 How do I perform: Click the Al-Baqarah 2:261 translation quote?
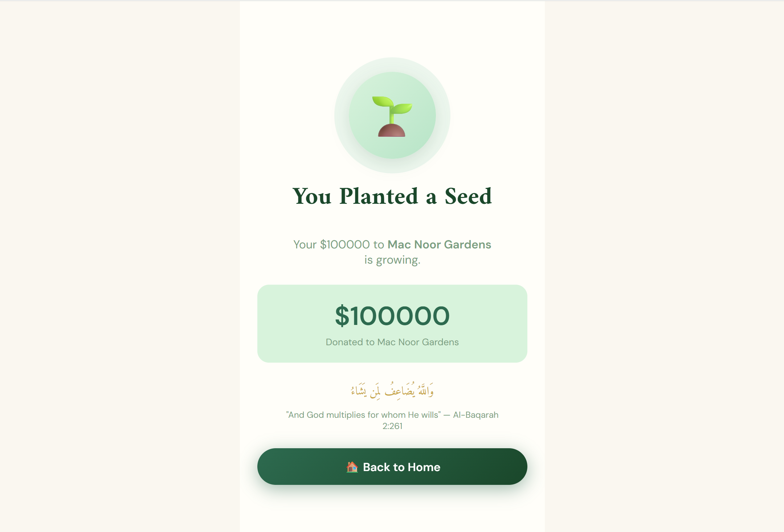pyautogui.click(x=392, y=420)
